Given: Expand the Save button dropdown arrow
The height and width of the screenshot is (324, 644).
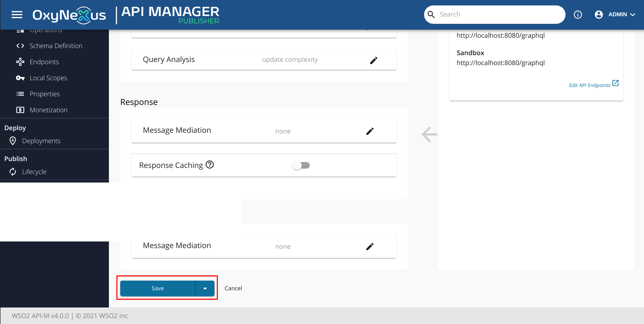Looking at the screenshot, I should (205, 288).
